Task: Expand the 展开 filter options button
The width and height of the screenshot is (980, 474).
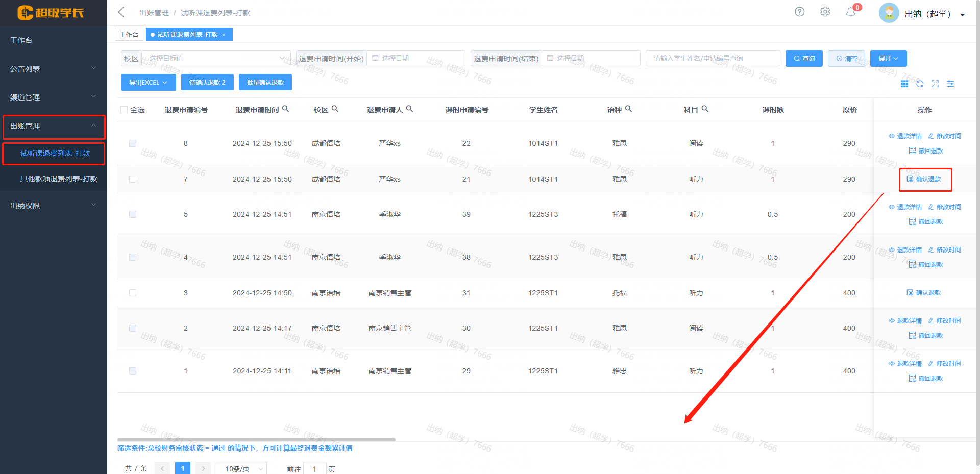Action: click(888, 58)
